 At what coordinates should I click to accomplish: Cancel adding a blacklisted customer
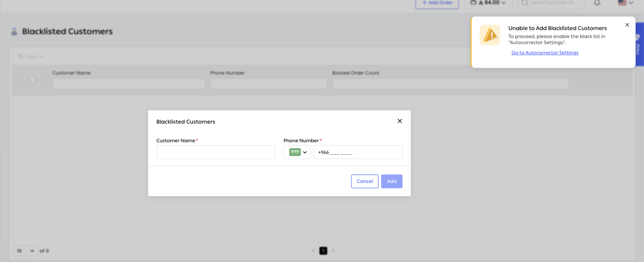(365, 181)
